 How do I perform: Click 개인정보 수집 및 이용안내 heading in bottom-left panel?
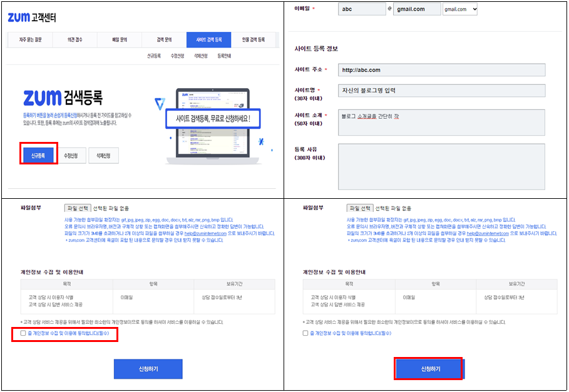pos(52,272)
